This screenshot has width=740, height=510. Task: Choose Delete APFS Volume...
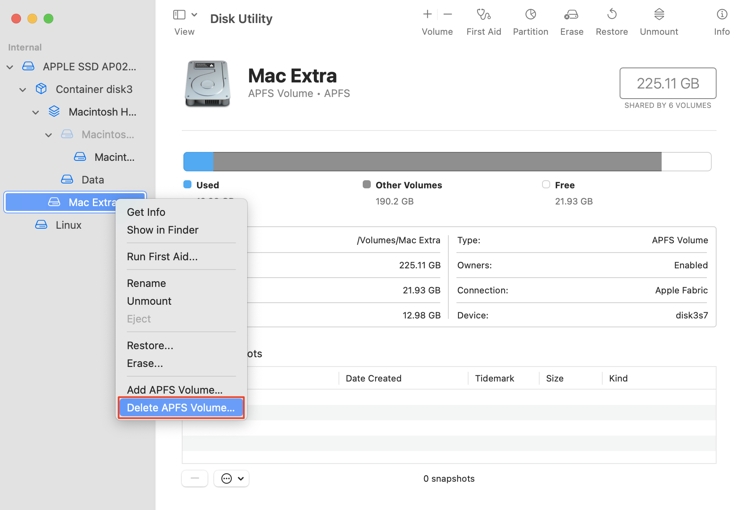pyautogui.click(x=181, y=408)
